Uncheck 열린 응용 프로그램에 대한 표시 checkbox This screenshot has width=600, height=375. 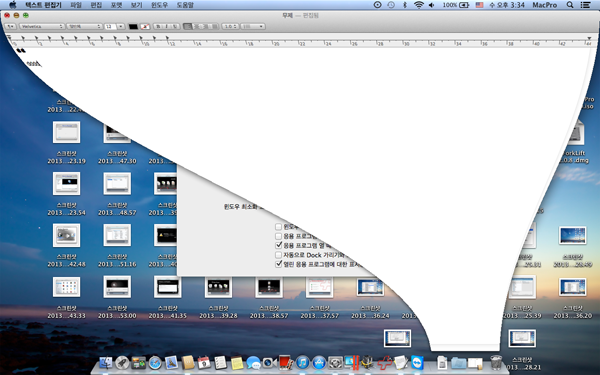(x=279, y=264)
